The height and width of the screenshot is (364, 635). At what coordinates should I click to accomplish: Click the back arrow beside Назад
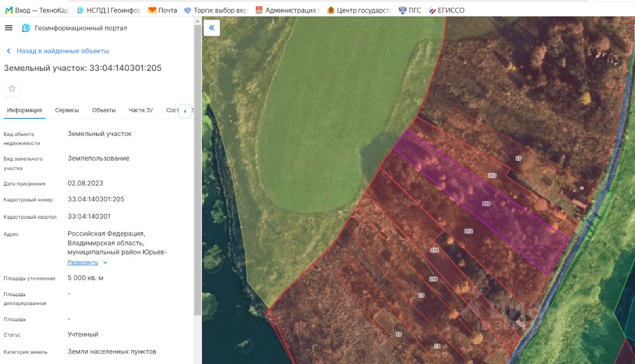click(x=8, y=51)
